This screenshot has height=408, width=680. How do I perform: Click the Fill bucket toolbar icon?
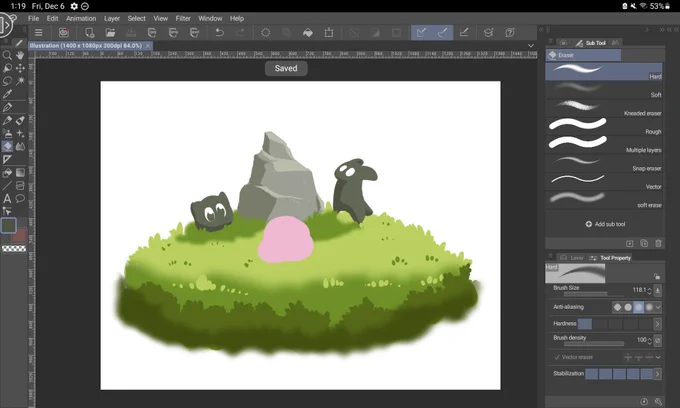(307, 33)
